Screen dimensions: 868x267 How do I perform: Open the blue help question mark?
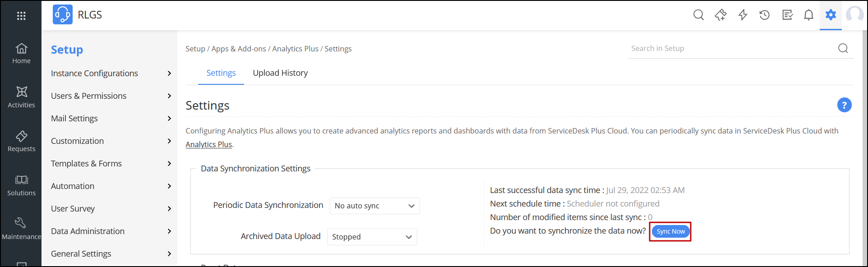click(844, 105)
